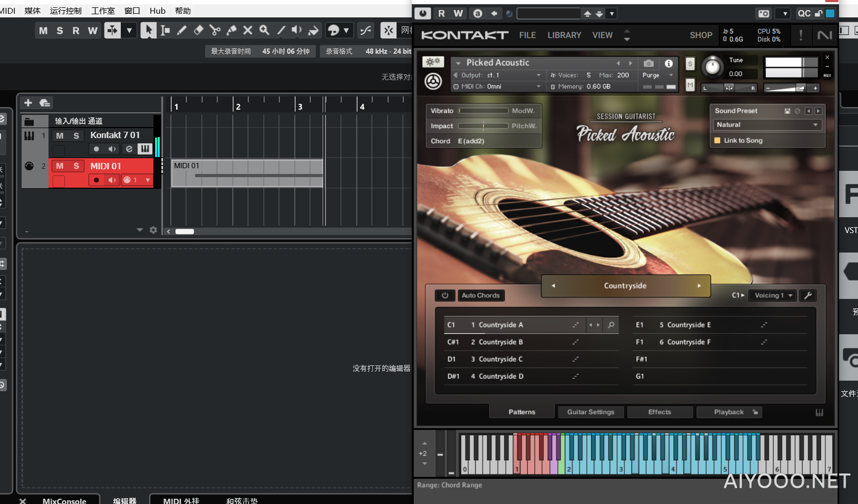
Task: Open the Purge dropdown
Action: [x=657, y=75]
